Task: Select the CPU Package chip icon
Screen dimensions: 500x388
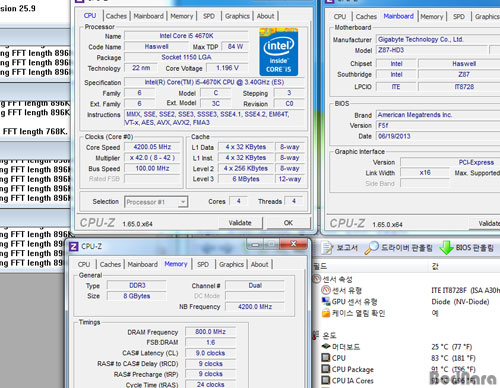Action: click(x=326, y=369)
